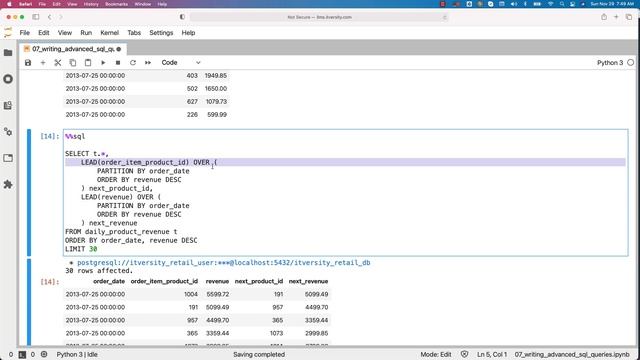Paste cell from the clipboard icon
Image resolution: width=640 pixels, height=360 pixels.
pyautogui.click(x=88, y=62)
